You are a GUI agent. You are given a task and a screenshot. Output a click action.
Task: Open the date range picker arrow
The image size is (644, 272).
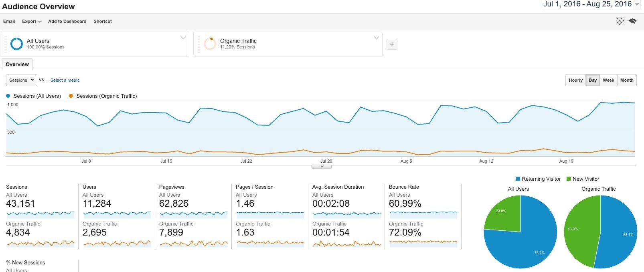point(637,4)
